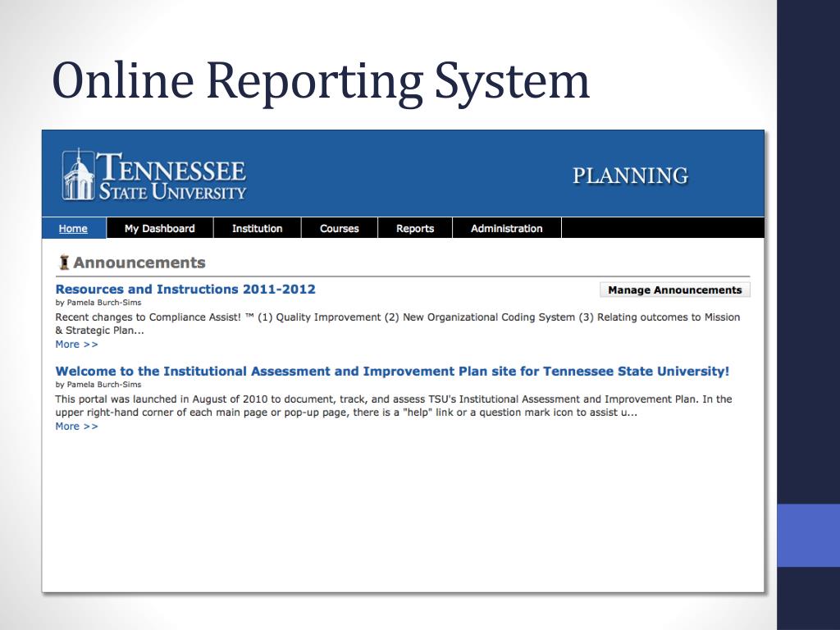The height and width of the screenshot is (630, 840).
Task: Click the 'This portal was launched' summary text
Action: 394,405
